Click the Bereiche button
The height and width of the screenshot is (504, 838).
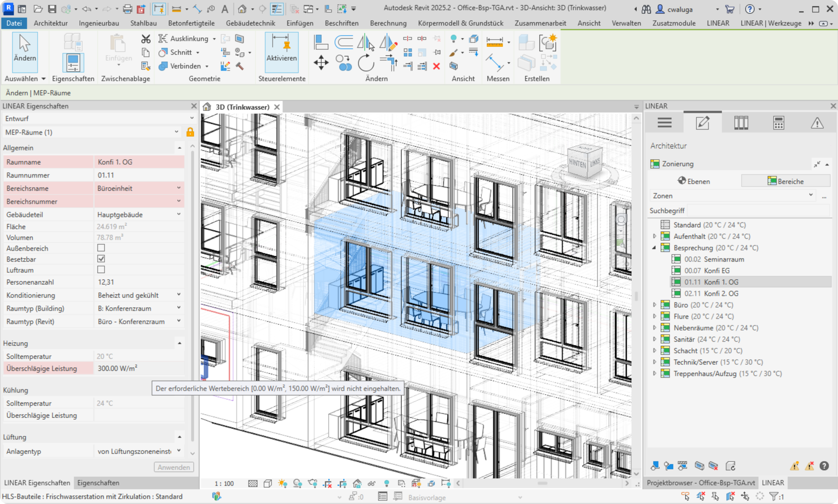point(785,181)
